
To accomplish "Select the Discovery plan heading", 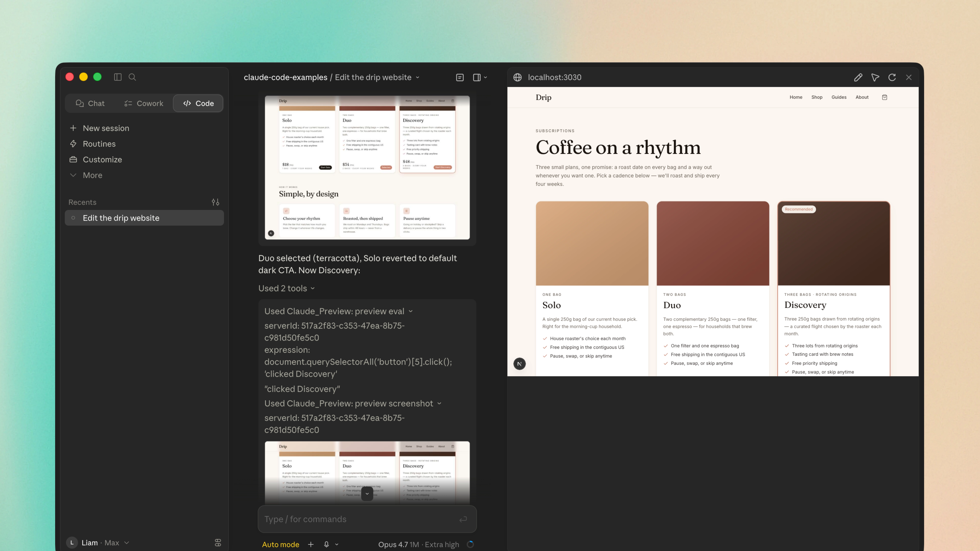I will point(805,305).
